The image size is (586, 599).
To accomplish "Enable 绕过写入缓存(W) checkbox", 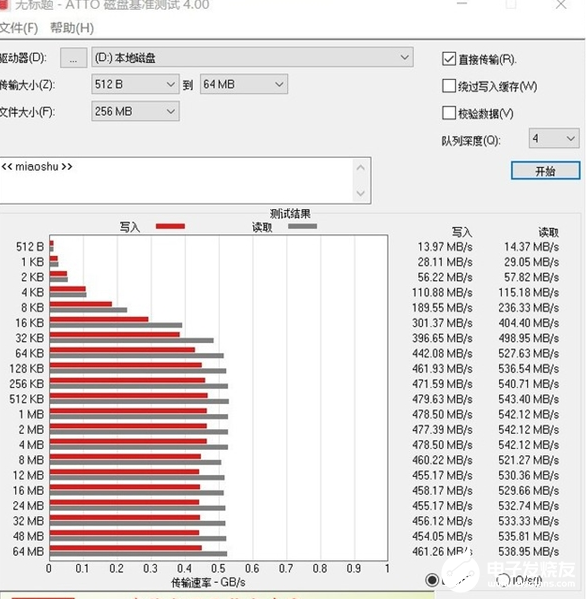I will click(x=449, y=86).
